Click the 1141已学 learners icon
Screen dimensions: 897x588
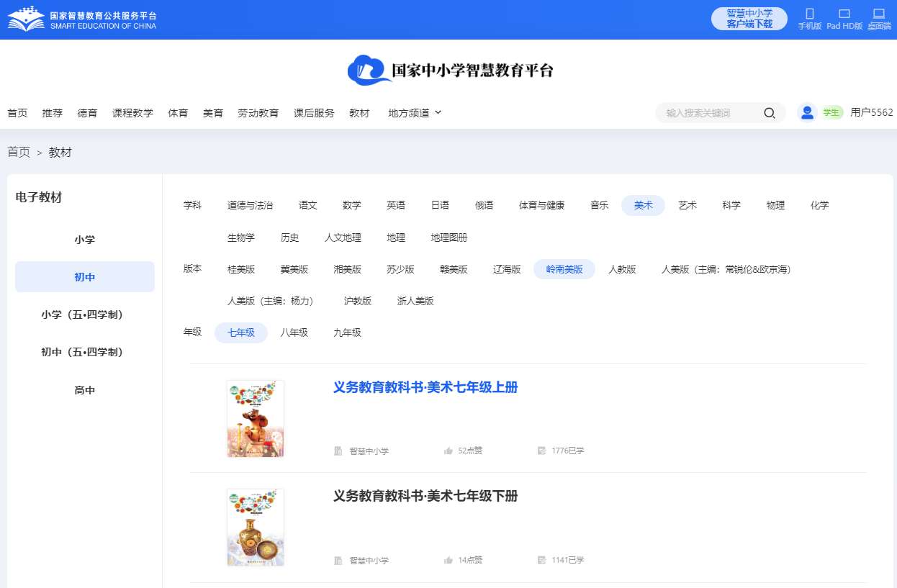click(x=541, y=560)
